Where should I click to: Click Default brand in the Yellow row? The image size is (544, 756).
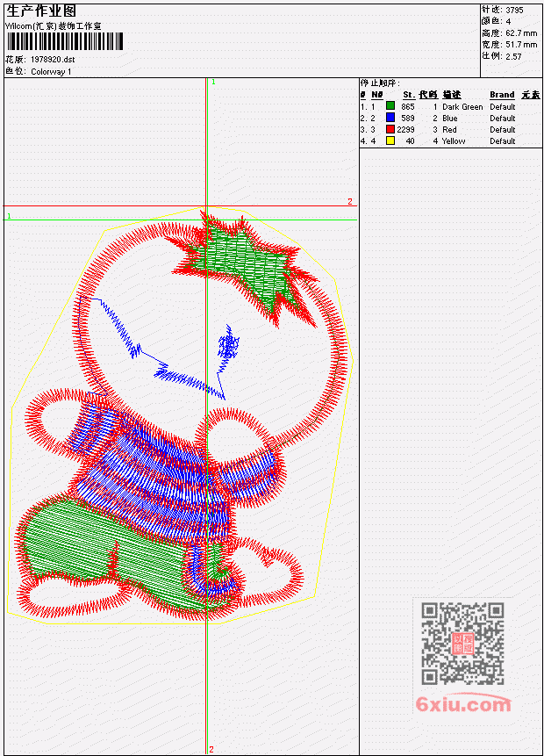tap(502, 141)
